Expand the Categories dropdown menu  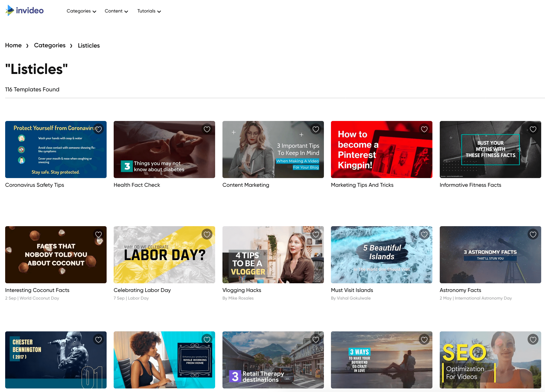(x=81, y=11)
